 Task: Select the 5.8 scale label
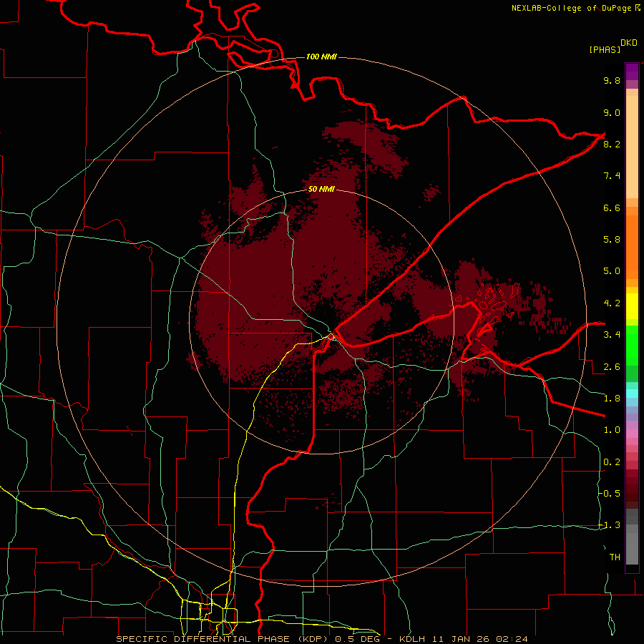[612, 240]
